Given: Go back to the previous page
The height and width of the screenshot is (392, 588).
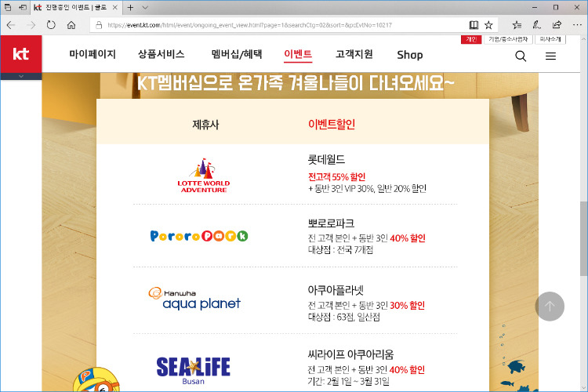Looking at the screenshot, I should click(11, 25).
